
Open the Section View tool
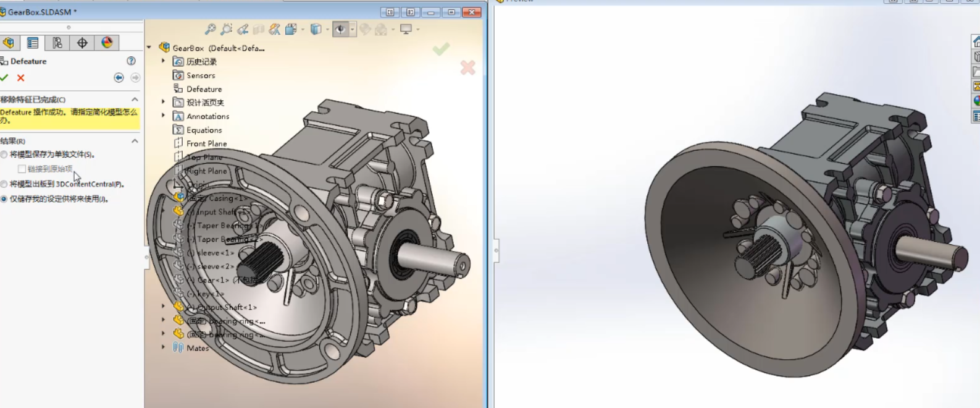[259, 29]
